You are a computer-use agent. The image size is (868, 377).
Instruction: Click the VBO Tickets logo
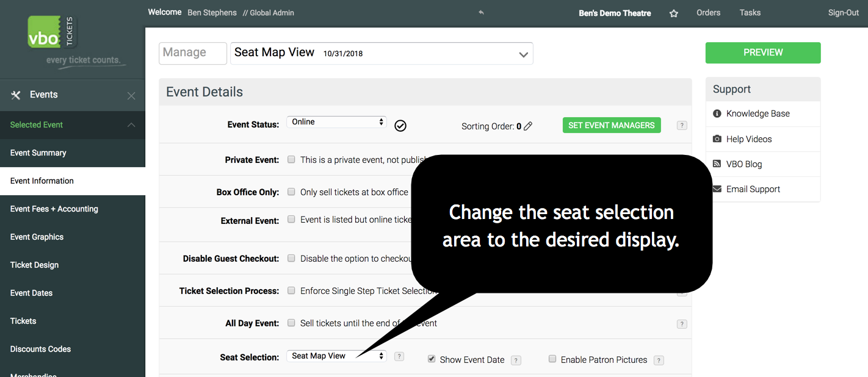pyautogui.click(x=52, y=32)
